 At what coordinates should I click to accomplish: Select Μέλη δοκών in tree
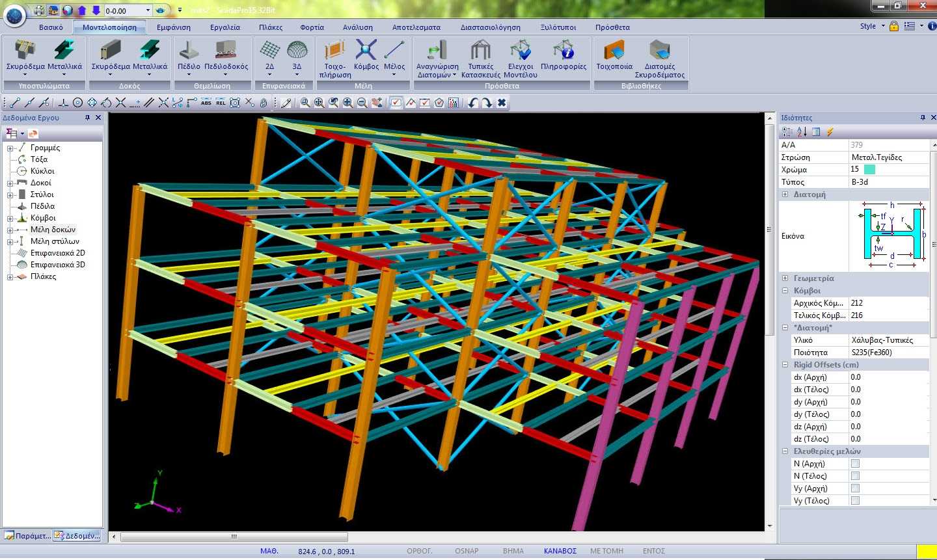53,230
